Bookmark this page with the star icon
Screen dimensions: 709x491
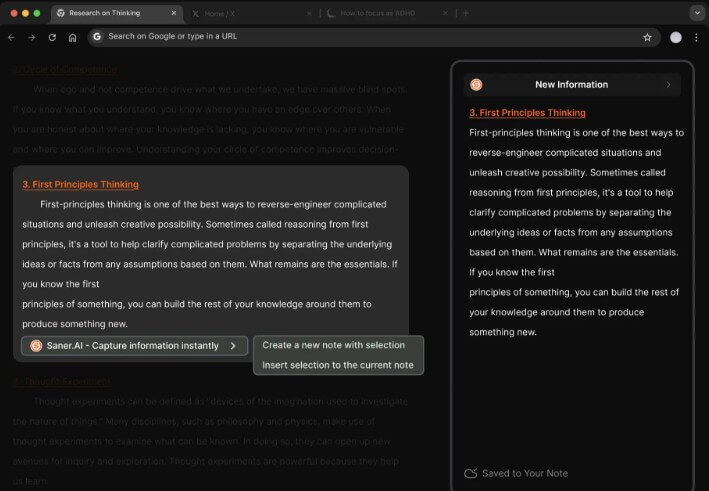[x=647, y=38]
